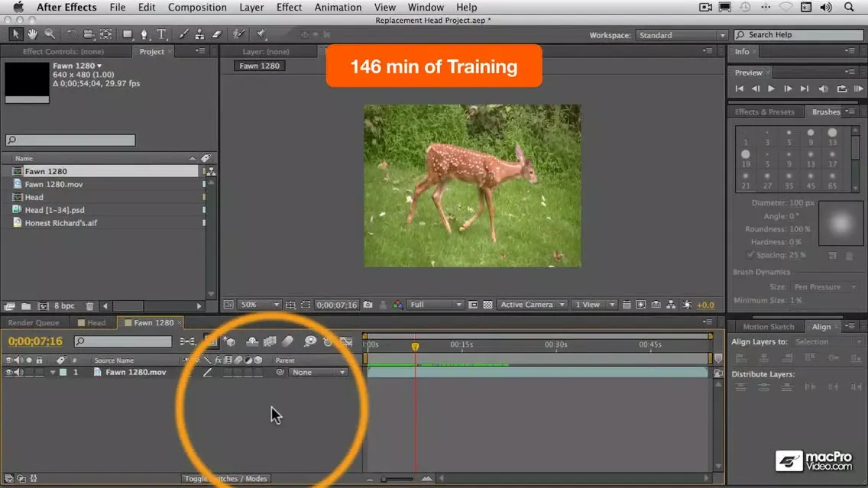Enable frame blending for timeline

[x=270, y=341]
